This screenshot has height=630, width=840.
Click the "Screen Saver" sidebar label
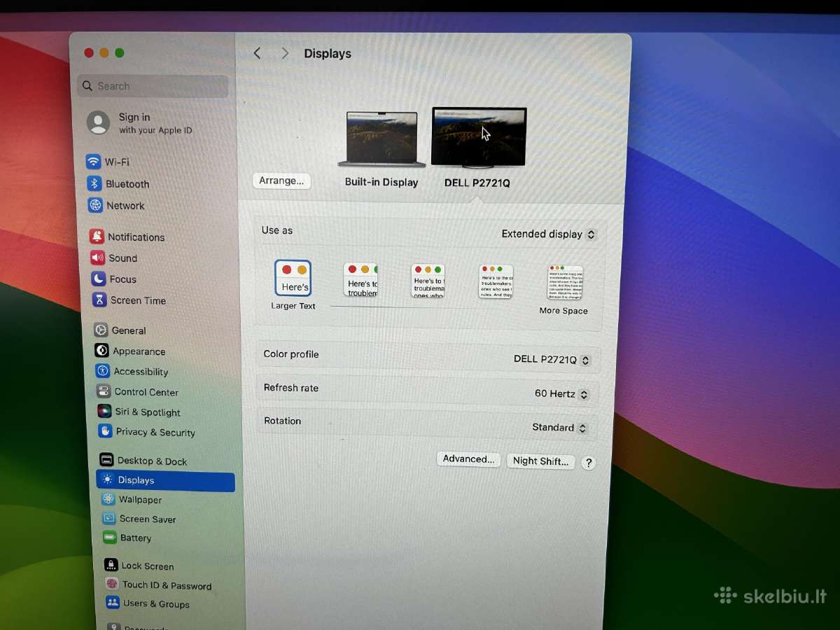[148, 519]
